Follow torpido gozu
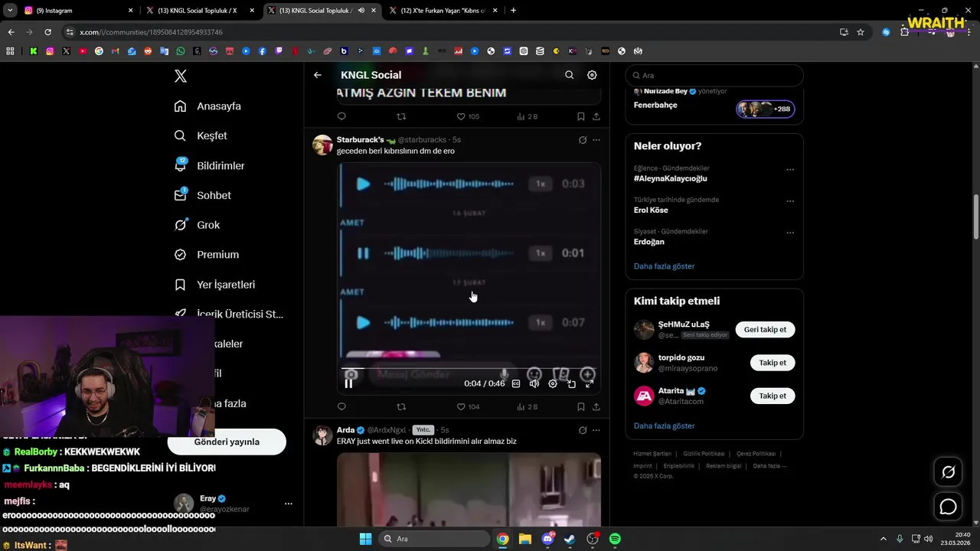 pyautogui.click(x=773, y=363)
